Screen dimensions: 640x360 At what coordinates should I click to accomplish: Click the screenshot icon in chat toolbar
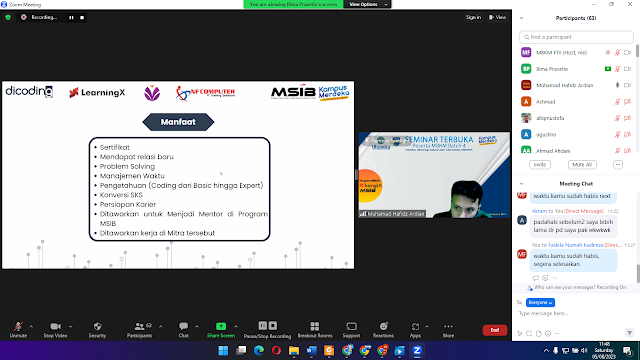[529, 333]
